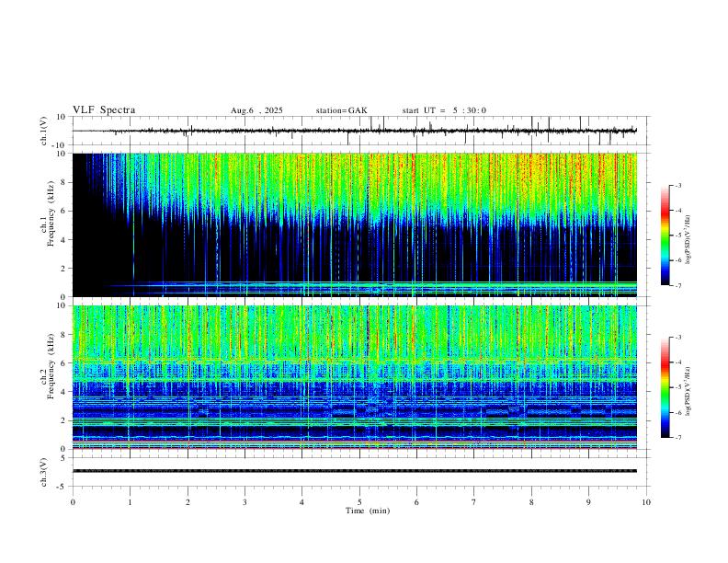The width and height of the screenshot is (728, 563).
Task: Click time axis tick label "7"
Action: point(474,502)
